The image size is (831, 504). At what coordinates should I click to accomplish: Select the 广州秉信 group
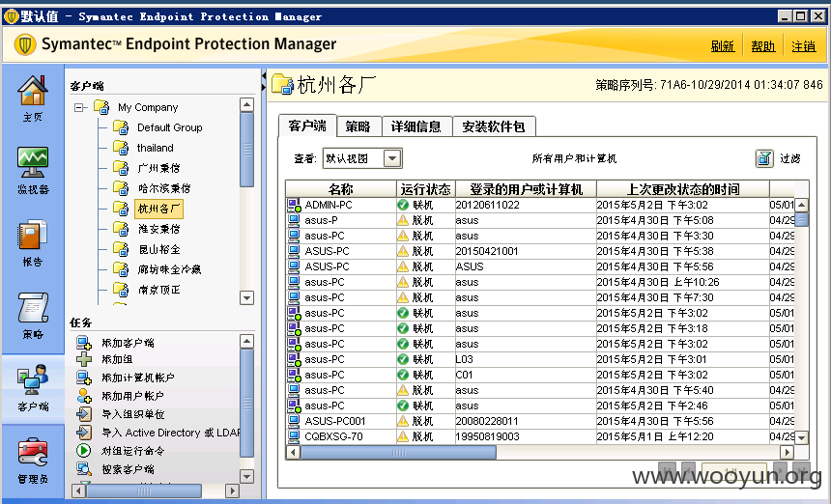[159, 168]
